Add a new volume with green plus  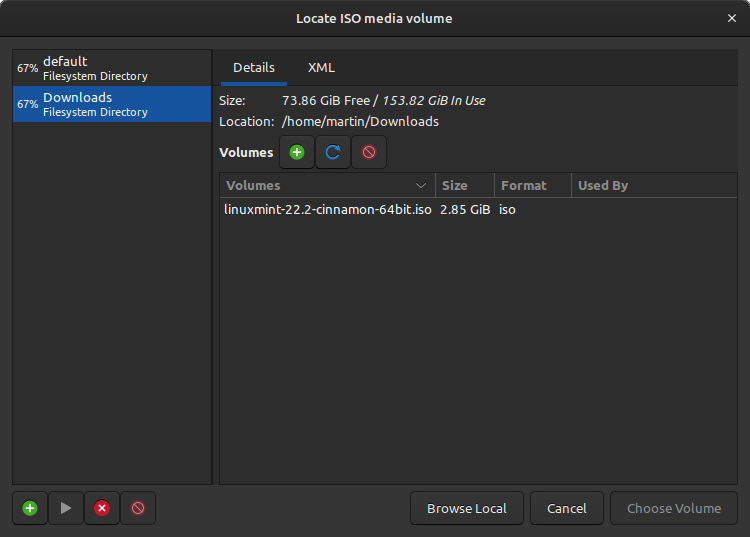[297, 152]
